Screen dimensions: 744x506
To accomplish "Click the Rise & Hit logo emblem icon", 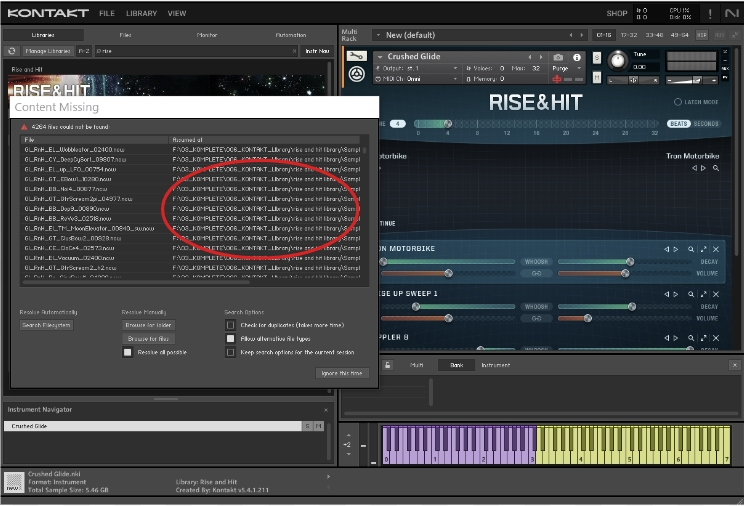I will click(x=356, y=74).
